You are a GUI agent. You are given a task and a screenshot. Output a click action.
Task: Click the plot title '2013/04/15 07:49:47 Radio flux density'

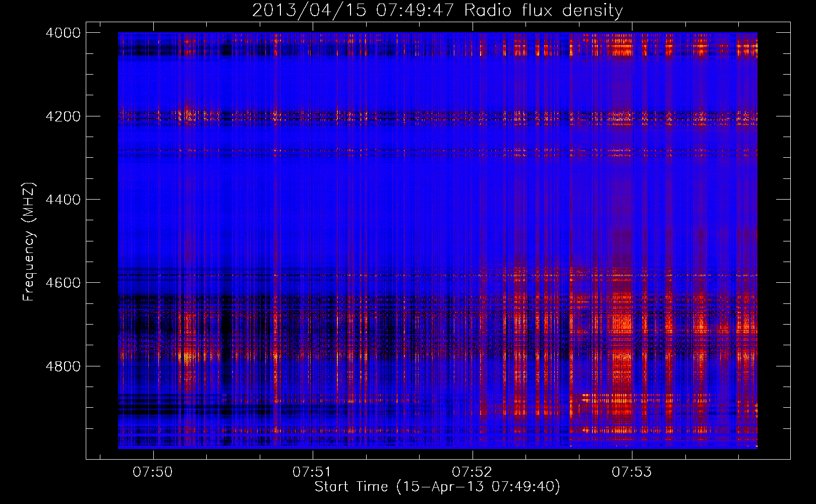click(x=437, y=10)
